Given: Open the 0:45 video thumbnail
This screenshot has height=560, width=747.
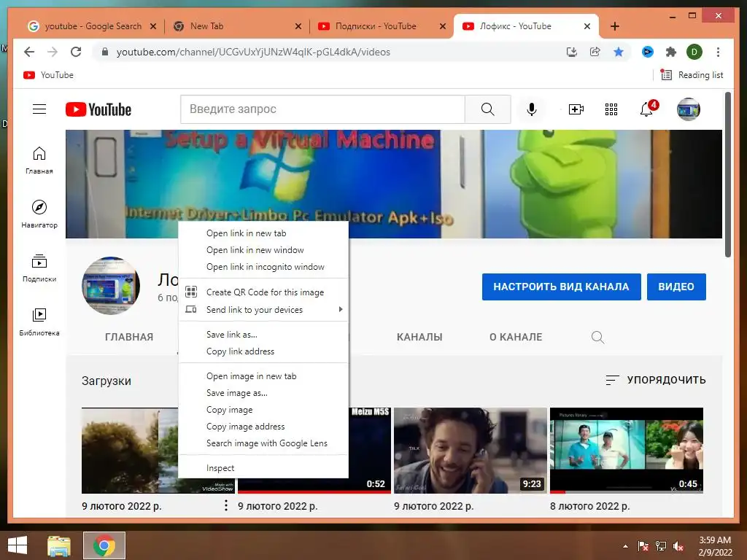Looking at the screenshot, I should (x=627, y=450).
